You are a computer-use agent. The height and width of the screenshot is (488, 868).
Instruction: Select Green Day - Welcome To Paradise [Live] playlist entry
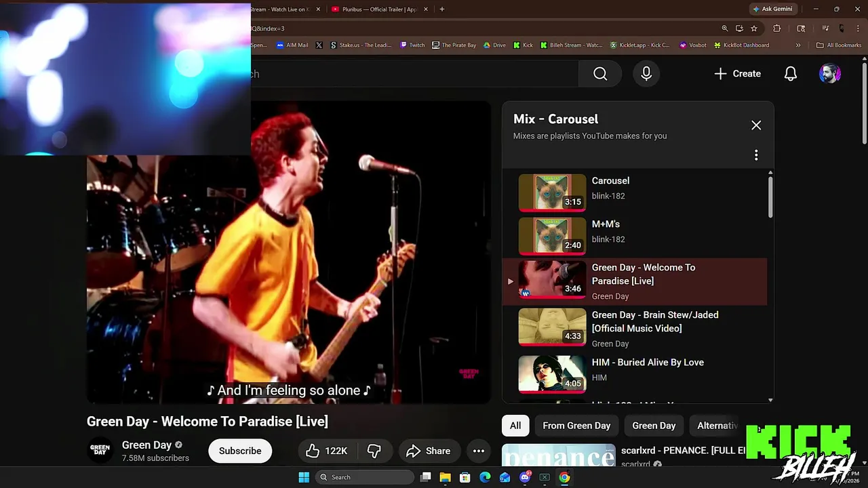coord(635,281)
